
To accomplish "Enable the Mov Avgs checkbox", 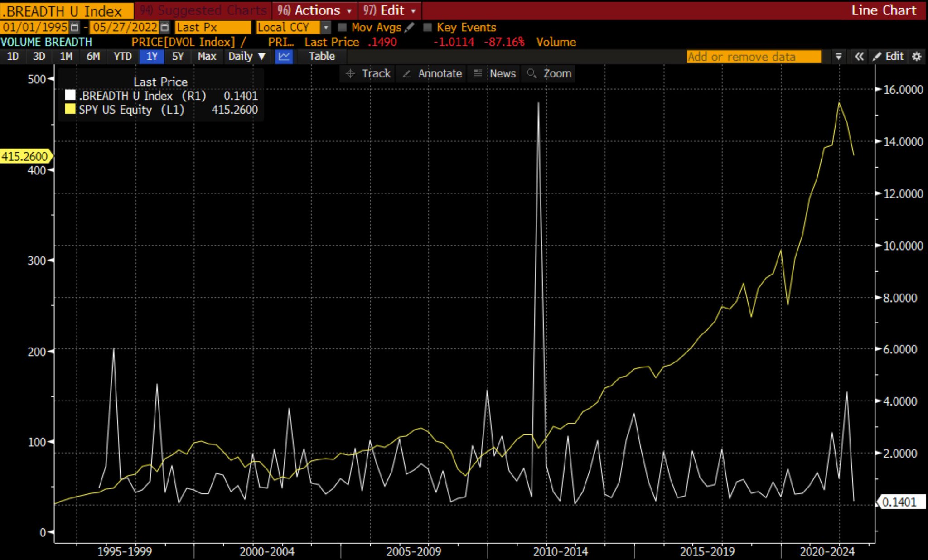I will (343, 27).
